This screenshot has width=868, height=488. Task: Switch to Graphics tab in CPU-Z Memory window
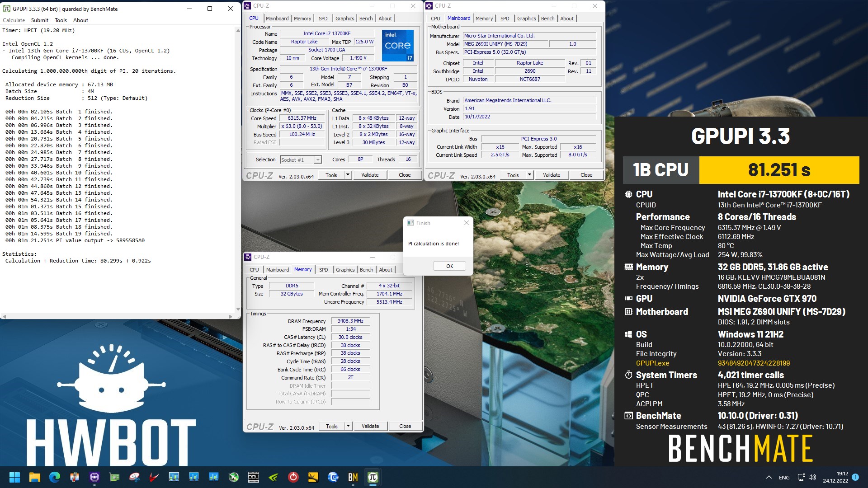pyautogui.click(x=345, y=270)
